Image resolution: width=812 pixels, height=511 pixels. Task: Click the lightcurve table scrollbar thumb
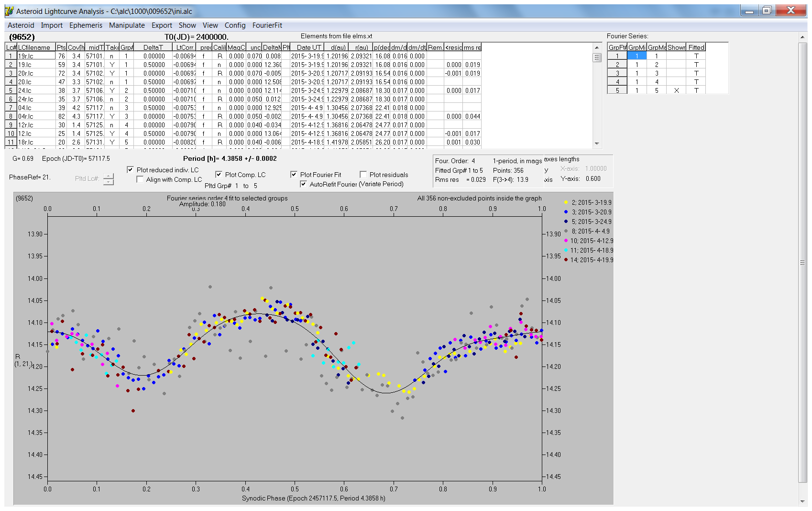pos(597,57)
